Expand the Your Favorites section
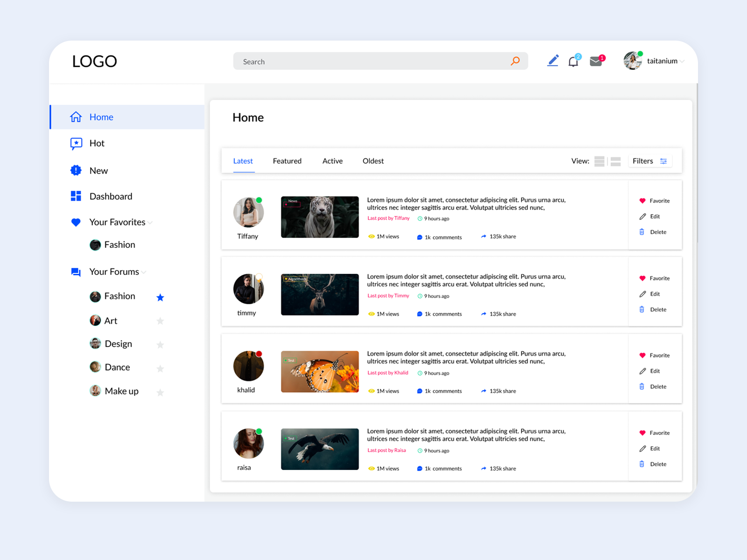747x560 pixels. click(x=150, y=223)
